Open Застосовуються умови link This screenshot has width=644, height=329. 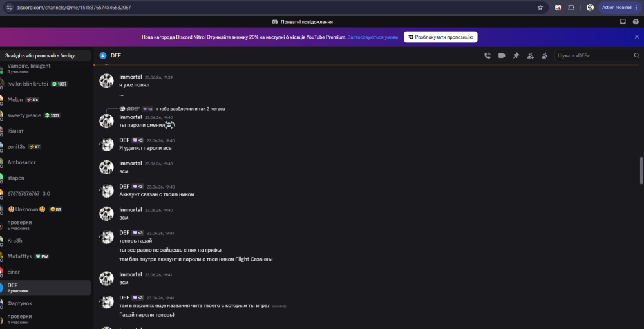click(372, 37)
